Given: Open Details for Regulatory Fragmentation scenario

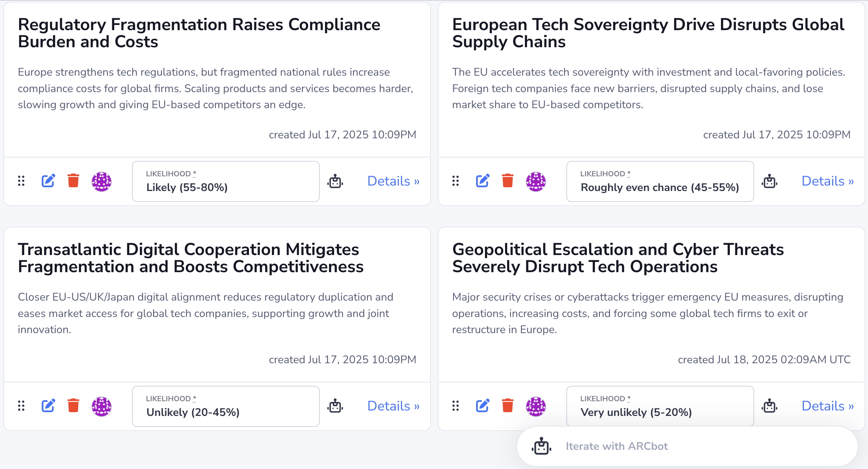Looking at the screenshot, I should tap(393, 181).
